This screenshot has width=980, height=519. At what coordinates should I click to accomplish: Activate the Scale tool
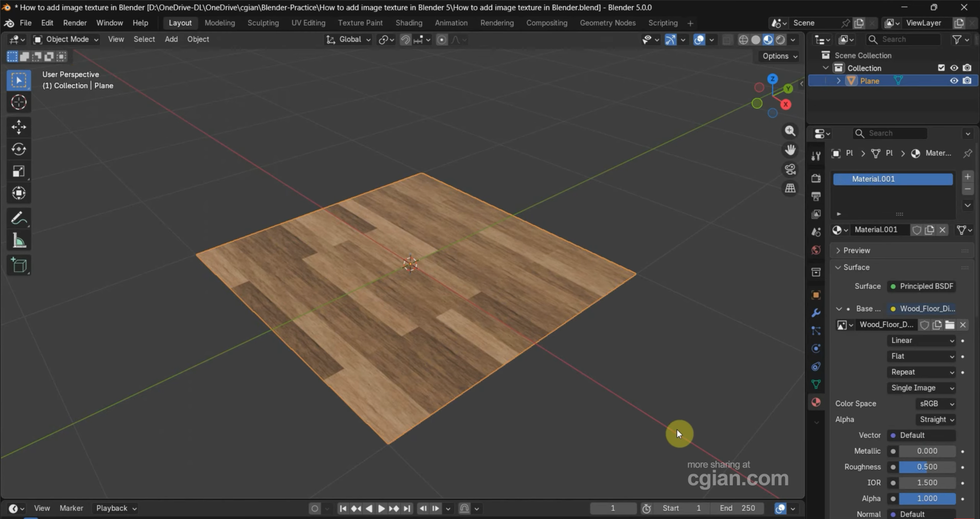pos(19,171)
